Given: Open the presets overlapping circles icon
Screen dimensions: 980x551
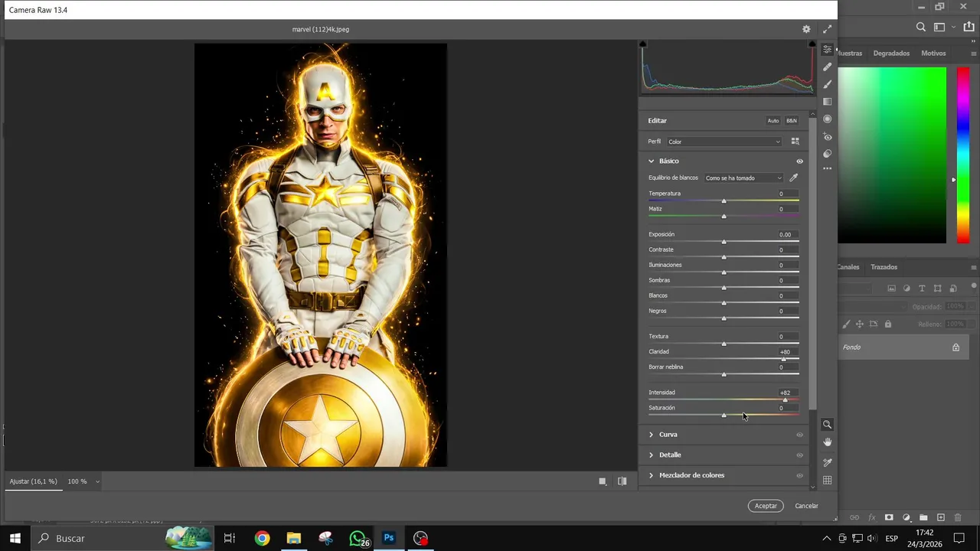Looking at the screenshot, I should (827, 154).
